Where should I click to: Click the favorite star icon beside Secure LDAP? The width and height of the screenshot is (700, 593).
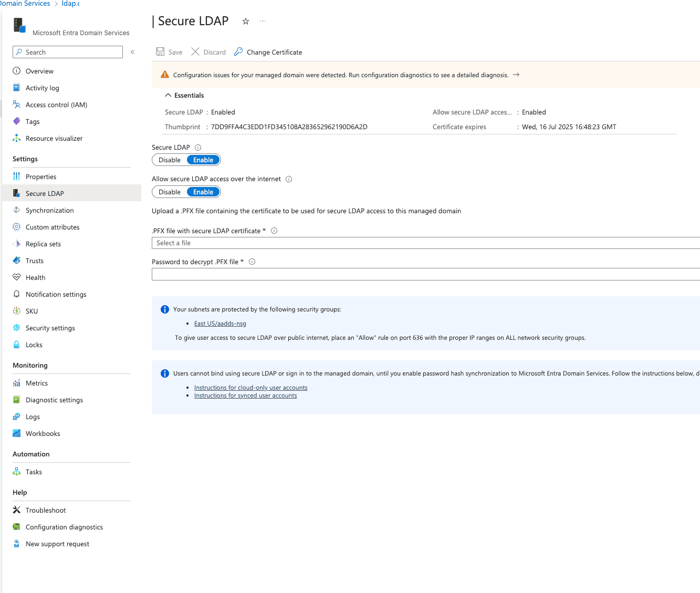245,22
